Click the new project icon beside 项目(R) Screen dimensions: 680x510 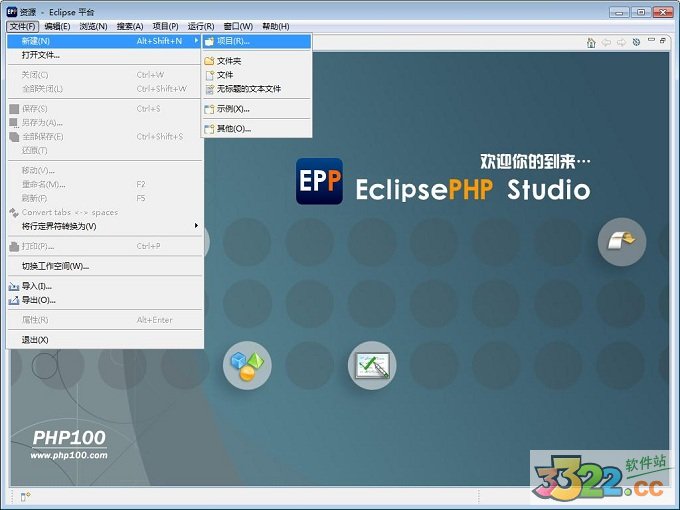click(209, 42)
